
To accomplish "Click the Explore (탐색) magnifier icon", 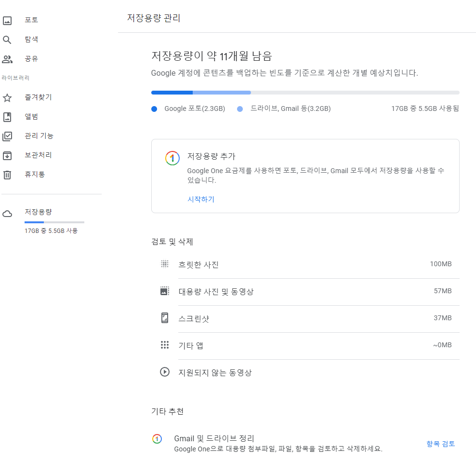I will 7,40.
